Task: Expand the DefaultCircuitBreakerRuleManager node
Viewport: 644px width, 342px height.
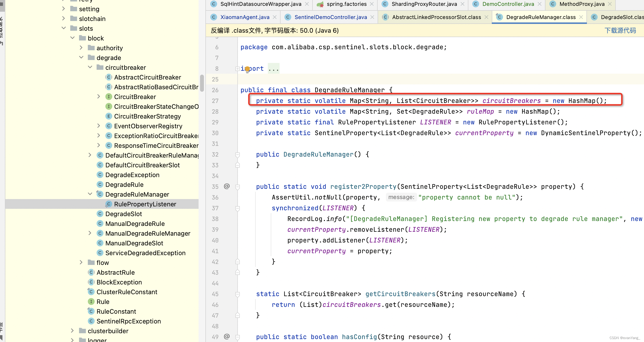Action: 90,155
